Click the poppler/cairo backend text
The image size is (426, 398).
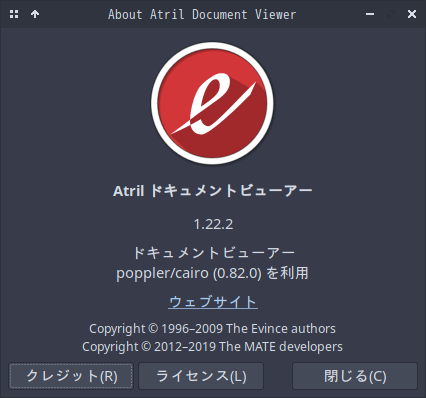tap(162, 273)
